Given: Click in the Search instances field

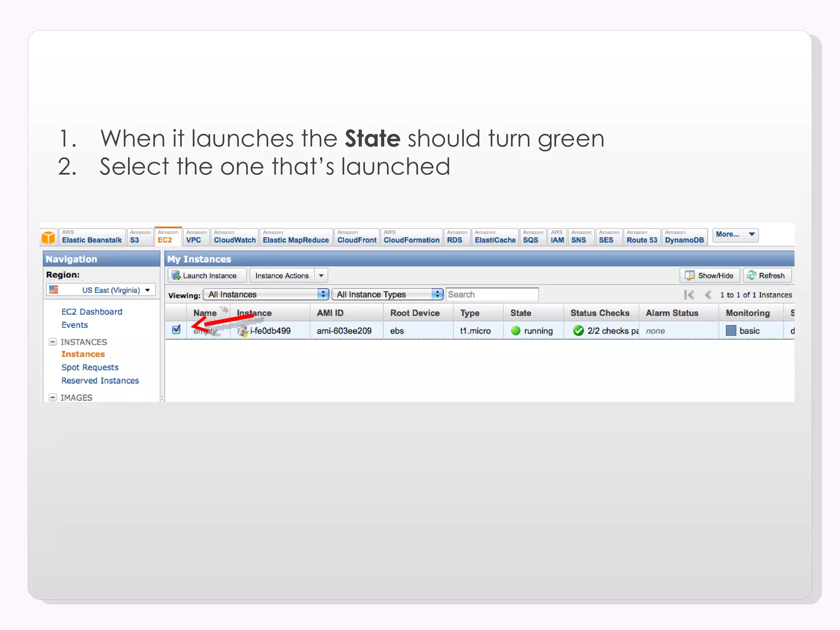Looking at the screenshot, I should pyautogui.click(x=492, y=294).
